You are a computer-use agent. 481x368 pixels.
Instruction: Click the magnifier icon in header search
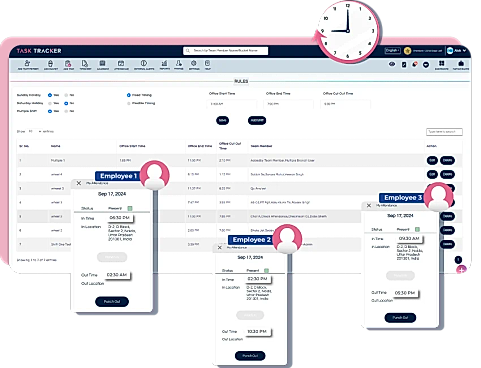pyautogui.click(x=188, y=51)
